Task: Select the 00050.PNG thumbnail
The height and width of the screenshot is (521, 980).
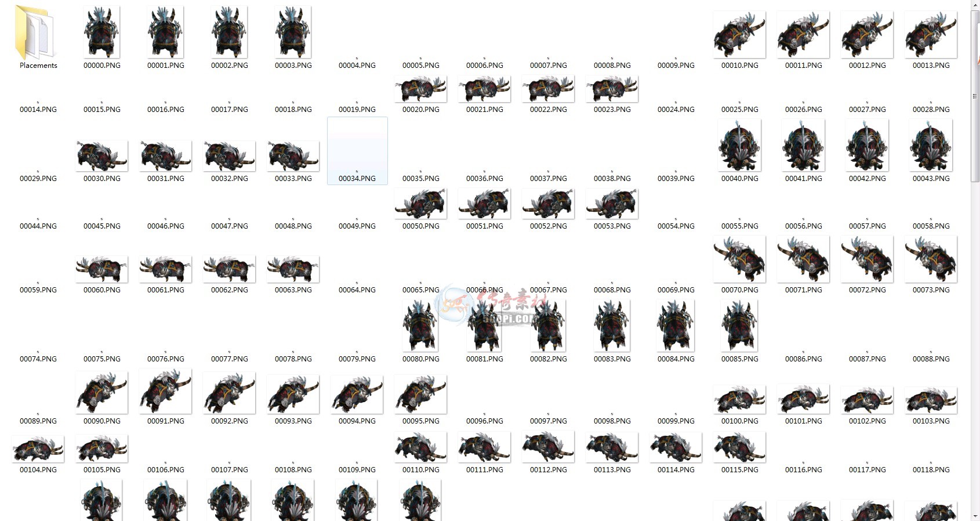Action: tap(421, 204)
